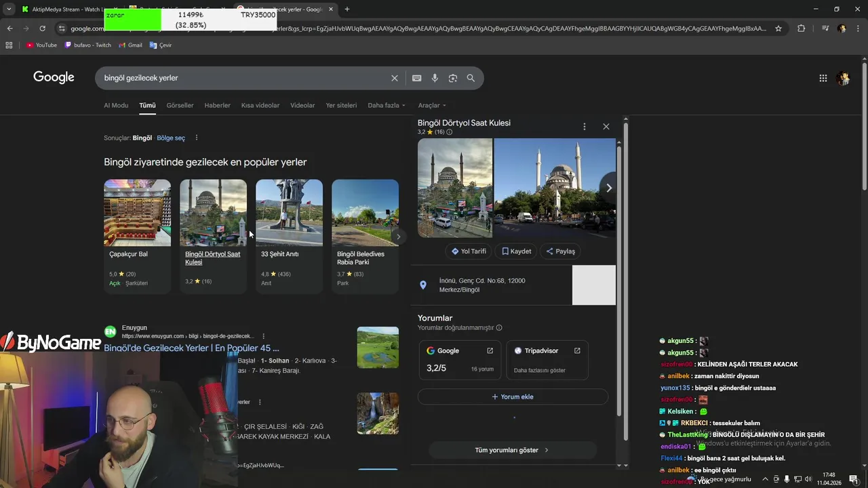Open Google reviews 3,2/5 card
This screenshot has height=488, width=868.
click(460, 360)
